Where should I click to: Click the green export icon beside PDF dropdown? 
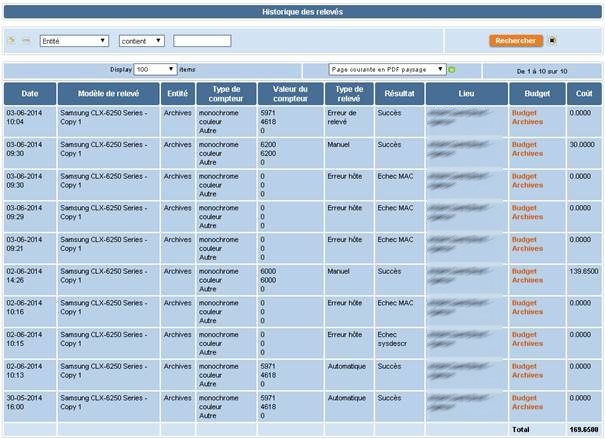click(452, 70)
